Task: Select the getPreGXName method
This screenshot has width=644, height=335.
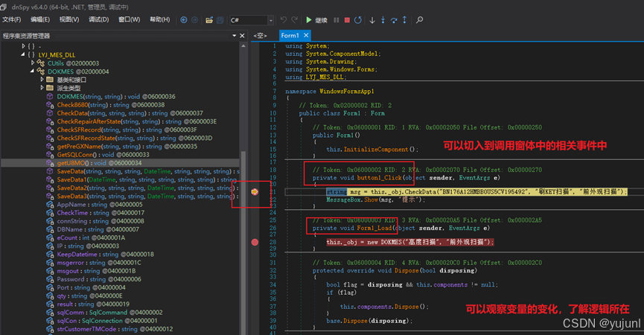Action: 127,146
